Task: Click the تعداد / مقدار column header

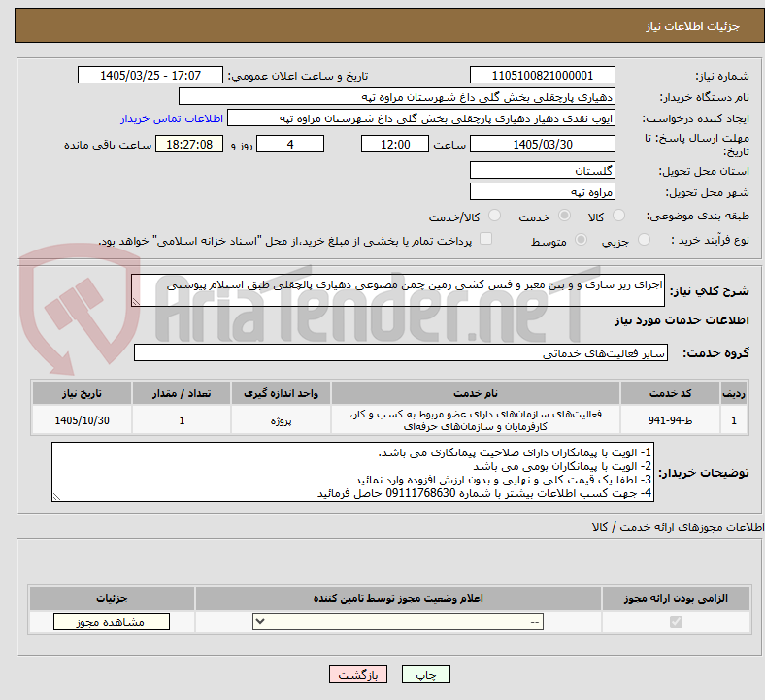Action: pos(182,393)
